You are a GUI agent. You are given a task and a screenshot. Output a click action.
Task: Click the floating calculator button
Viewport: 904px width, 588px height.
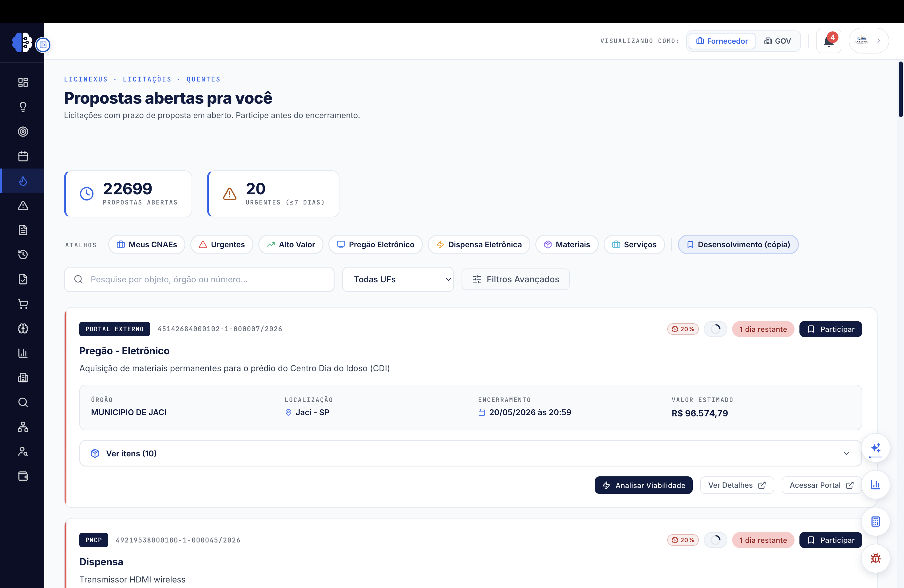pyautogui.click(x=875, y=522)
